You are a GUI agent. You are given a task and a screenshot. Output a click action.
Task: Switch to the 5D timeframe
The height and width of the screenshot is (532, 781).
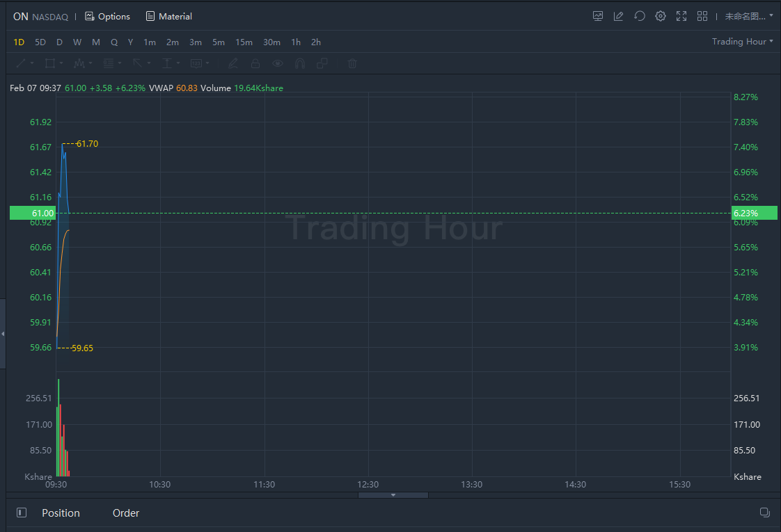tap(40, 42)
